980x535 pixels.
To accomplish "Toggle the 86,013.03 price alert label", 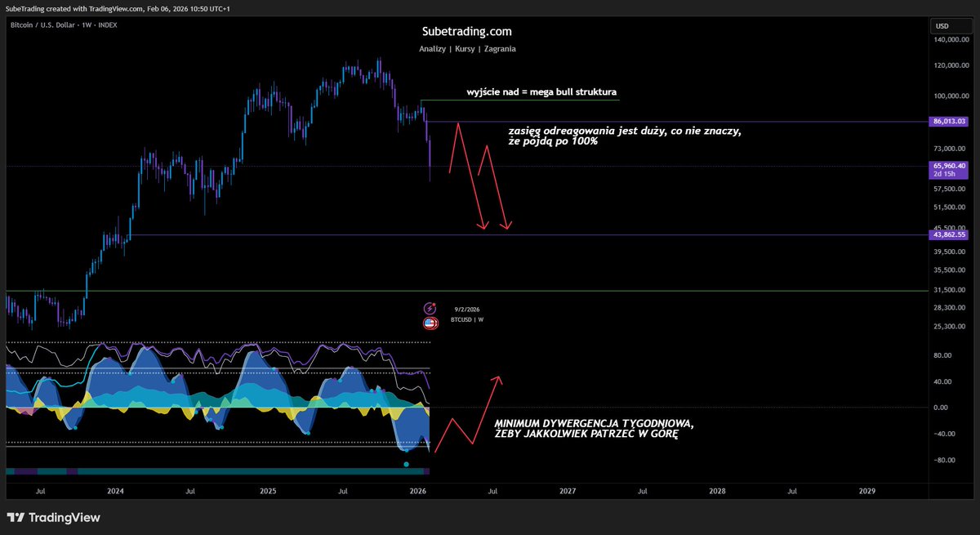I will click(949, 121).
